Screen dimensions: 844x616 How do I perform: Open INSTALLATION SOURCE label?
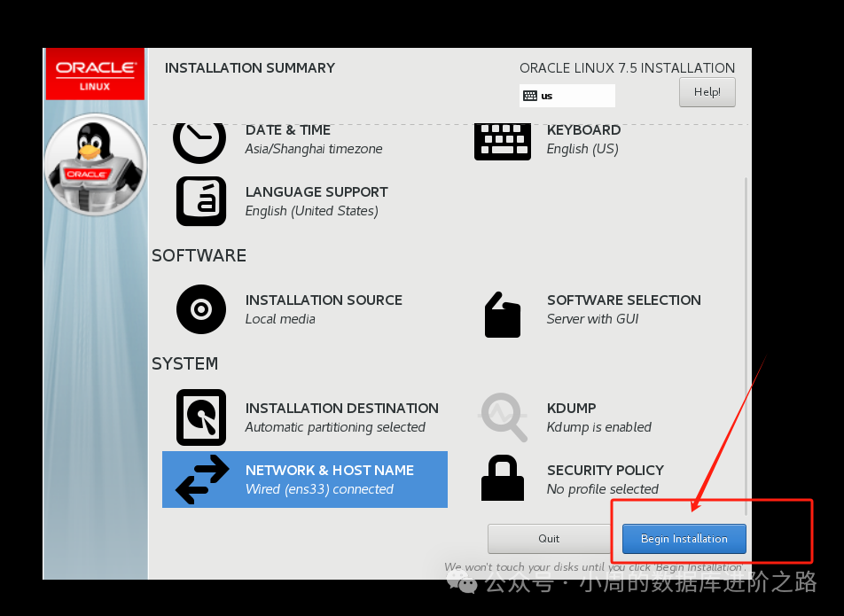[x=324, y=300]
